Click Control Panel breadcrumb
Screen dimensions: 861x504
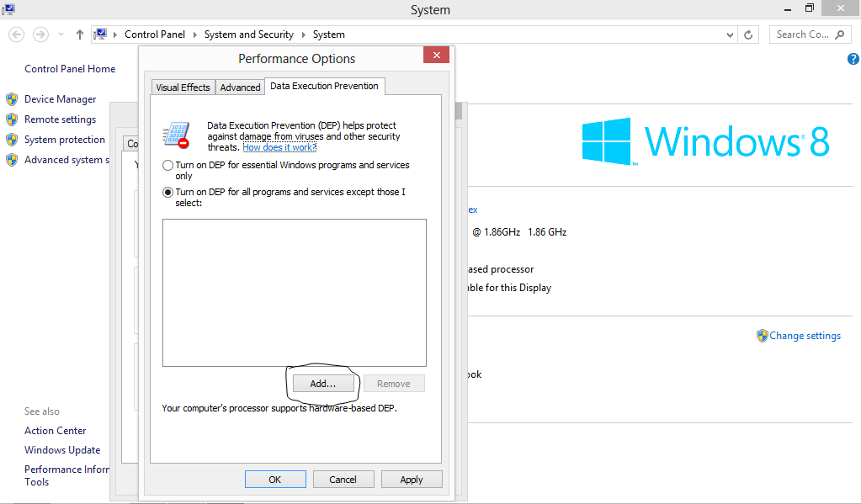pos(155,34)
